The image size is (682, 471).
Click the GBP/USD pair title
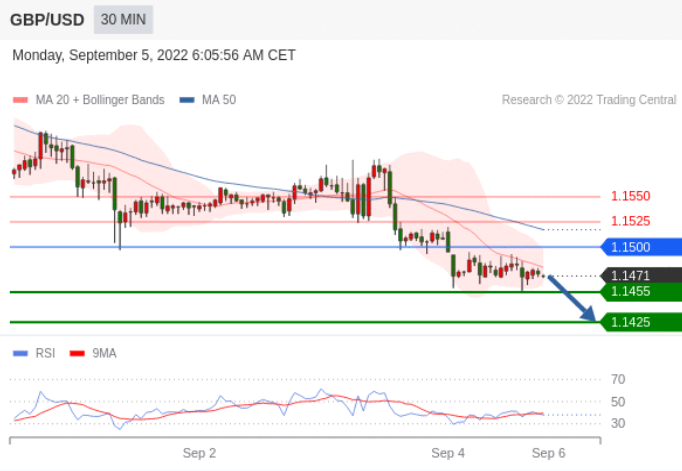click(x=47, y=20)
